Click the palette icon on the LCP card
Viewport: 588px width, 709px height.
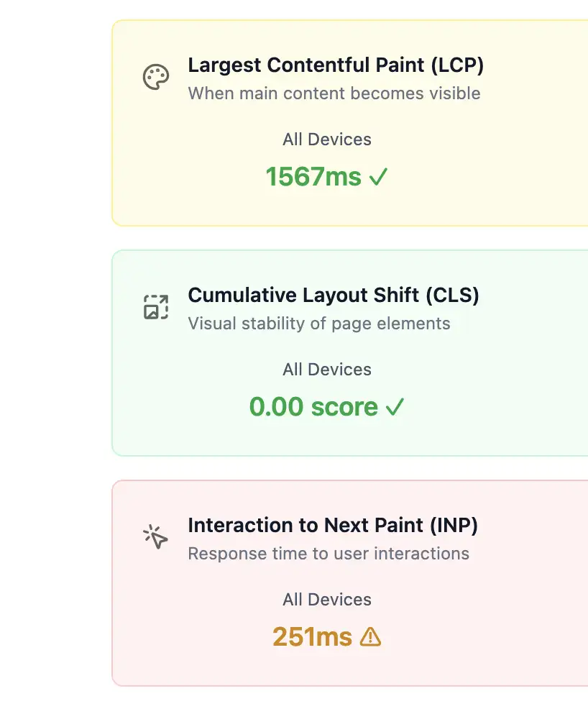click(155, 76)
